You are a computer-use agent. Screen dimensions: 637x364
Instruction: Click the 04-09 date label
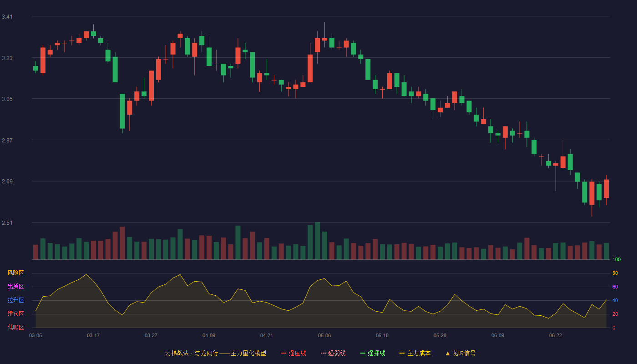click(x=209, y=335)
